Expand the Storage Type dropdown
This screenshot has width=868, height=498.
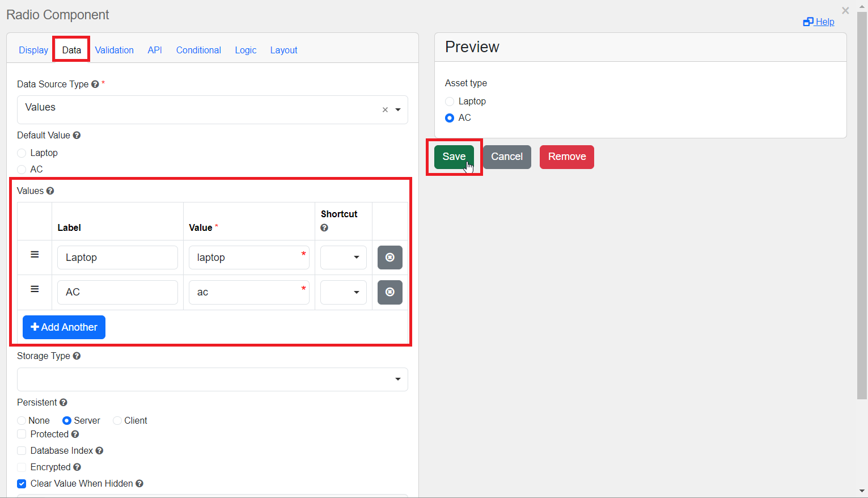click(213, 379)
